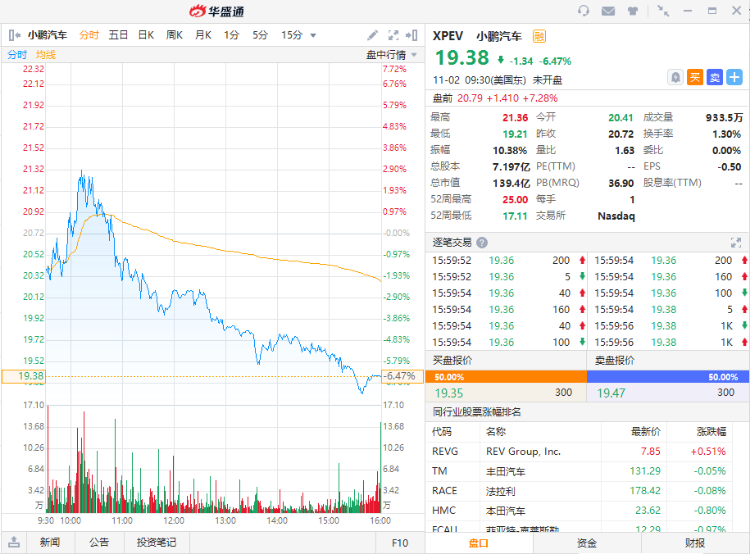Click the pre-market 20.79 quote
This screenshot has width=750, height=554.
pos(470,98)
